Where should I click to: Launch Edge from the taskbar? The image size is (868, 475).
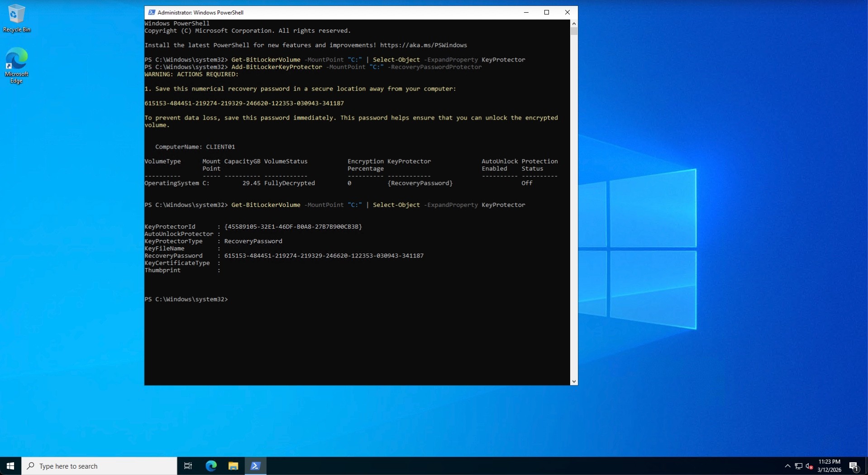click(x=211, y=466)
